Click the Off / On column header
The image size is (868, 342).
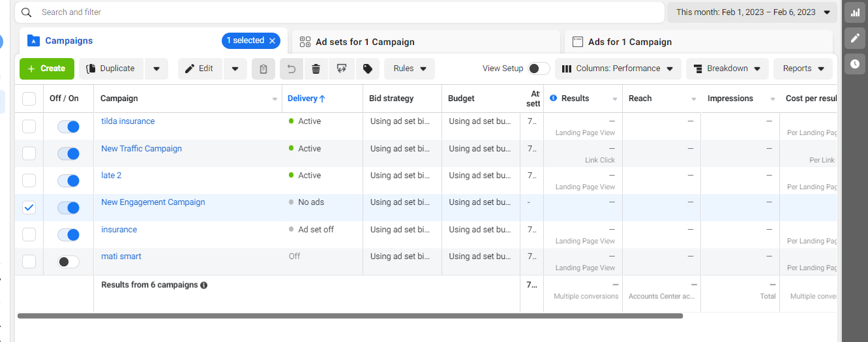[x=64, y=99]
